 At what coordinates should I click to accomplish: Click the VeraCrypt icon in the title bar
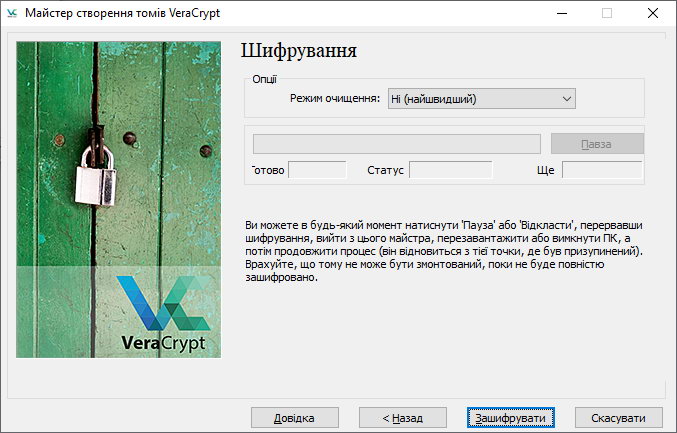click(12, 13)
